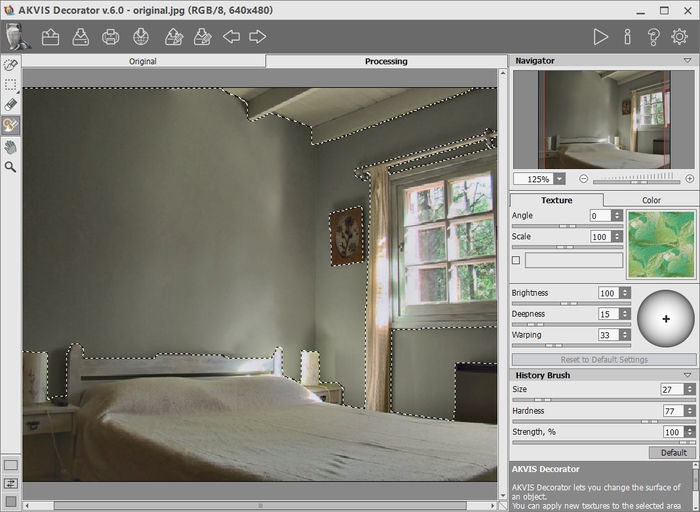Open the Texture tab
The image size is (700, 512).
point(557,200)
